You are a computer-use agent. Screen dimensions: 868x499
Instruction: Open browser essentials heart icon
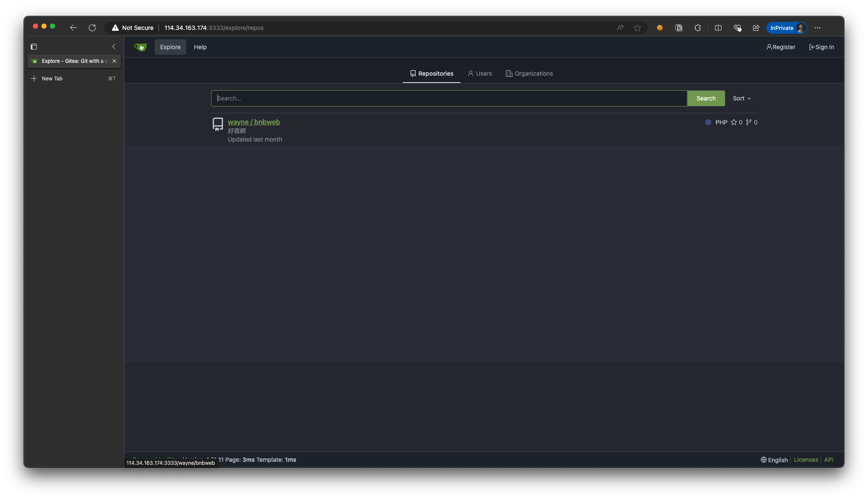[x=737, y=28]
